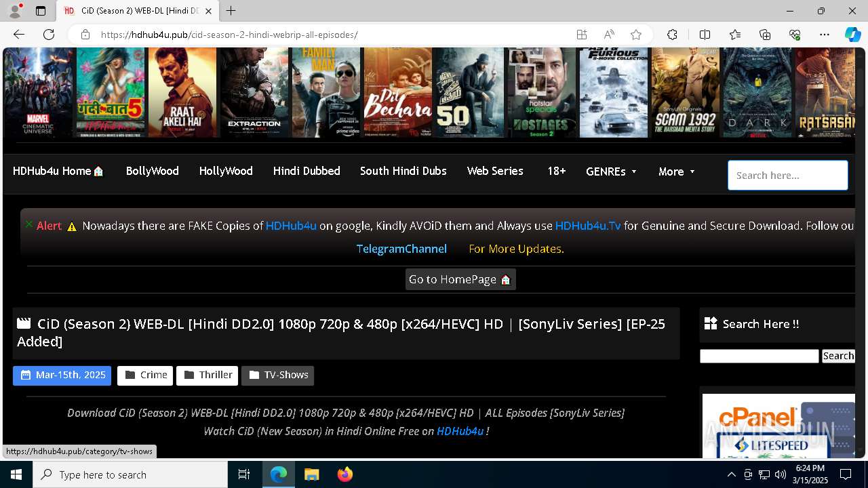
Task: Open South Hindi Dubs category
Action: (403, 171)
